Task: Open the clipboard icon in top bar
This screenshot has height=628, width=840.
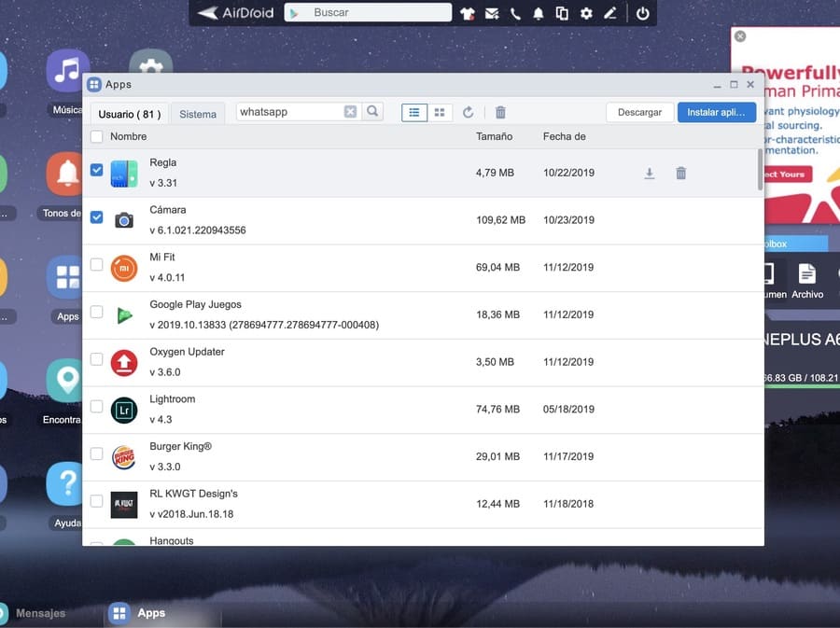Action: [x=562, y=13]
